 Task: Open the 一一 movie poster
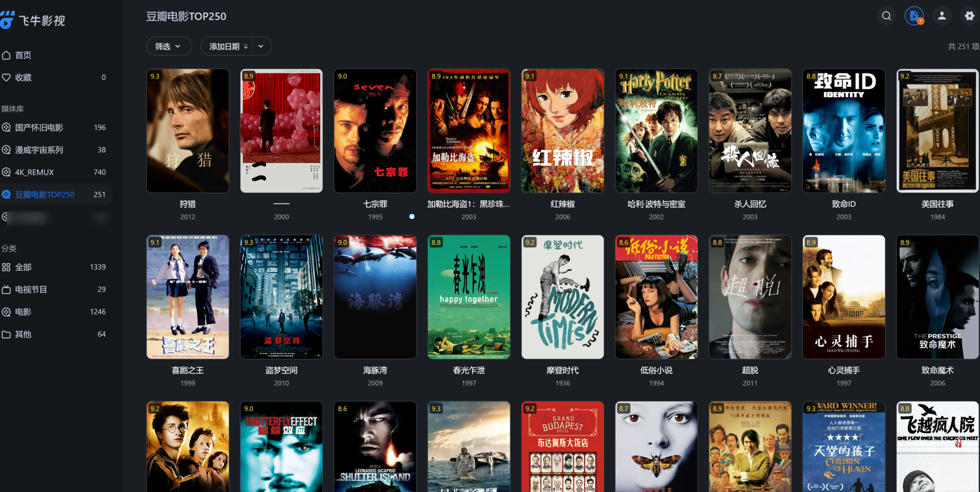coord(281,130)
